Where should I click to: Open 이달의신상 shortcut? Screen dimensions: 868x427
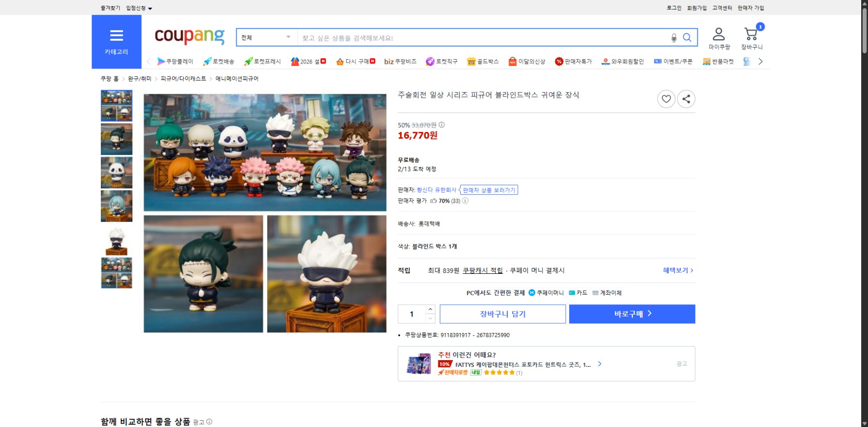click(527, 62)
